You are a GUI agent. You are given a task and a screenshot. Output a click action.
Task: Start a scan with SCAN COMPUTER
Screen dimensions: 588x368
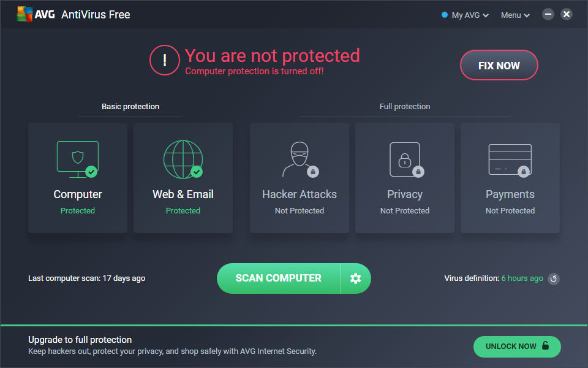click(x=278, y=278)
